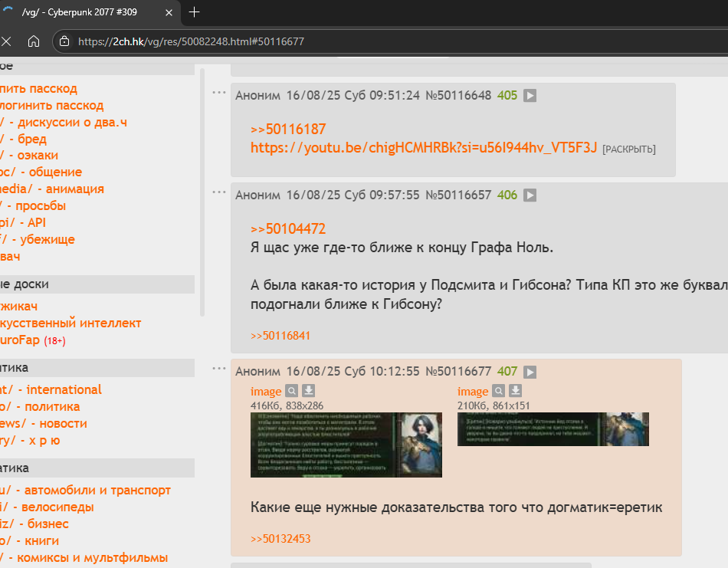
Task: Click the play arrow icon on post №50116657
Action: tap(530, 195)
